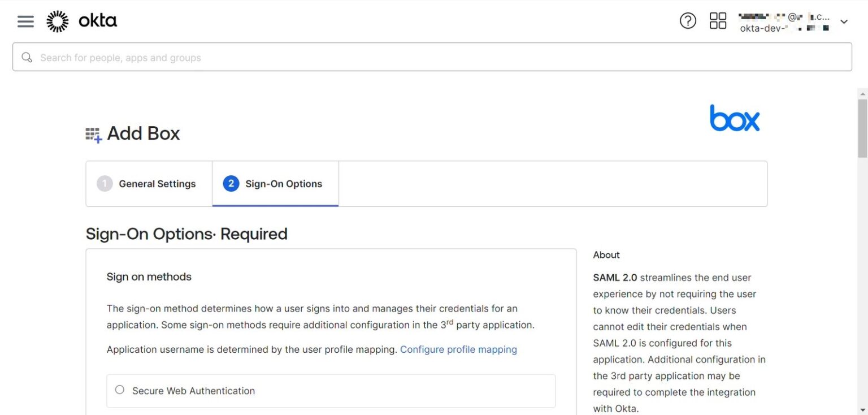This screenshot has width=868, height=415.
Task: Open the hamburger navigation menu
Action: point(25,21)
